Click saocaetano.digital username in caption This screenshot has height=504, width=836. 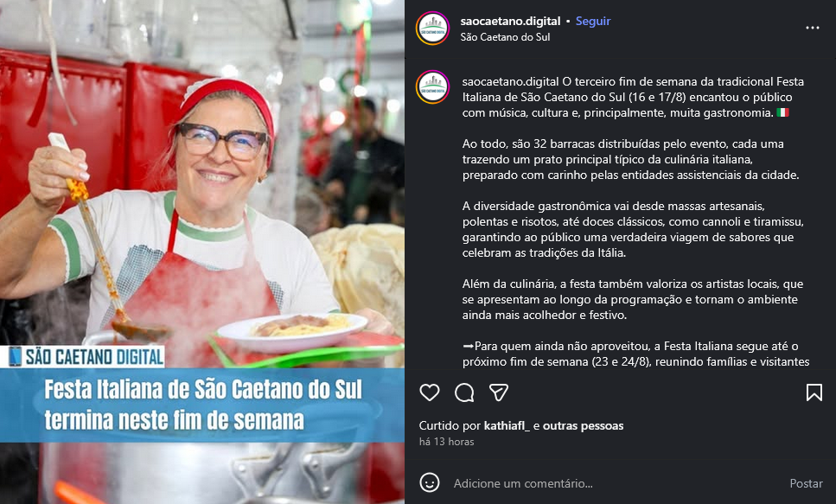click(x=510, y=81)
